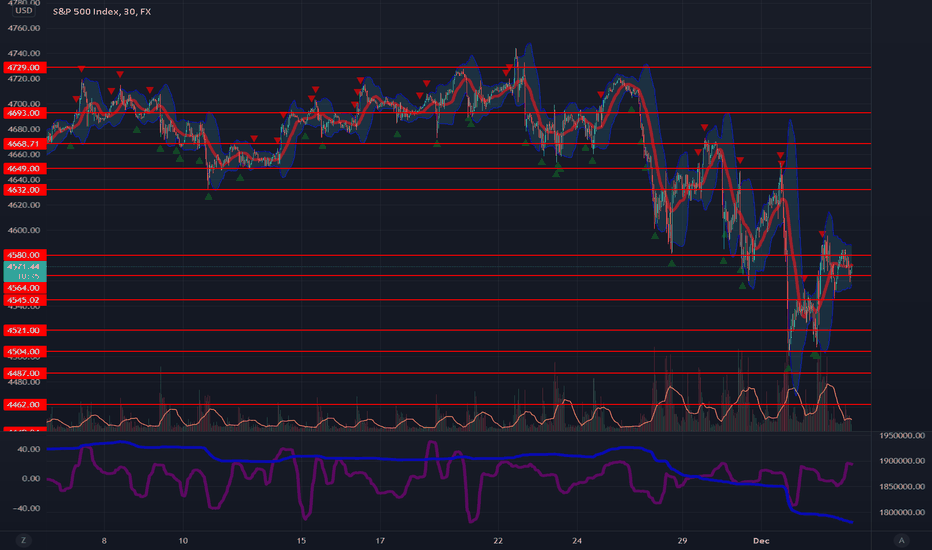Select the 4632.00 red price label

[x=24, y=190]
